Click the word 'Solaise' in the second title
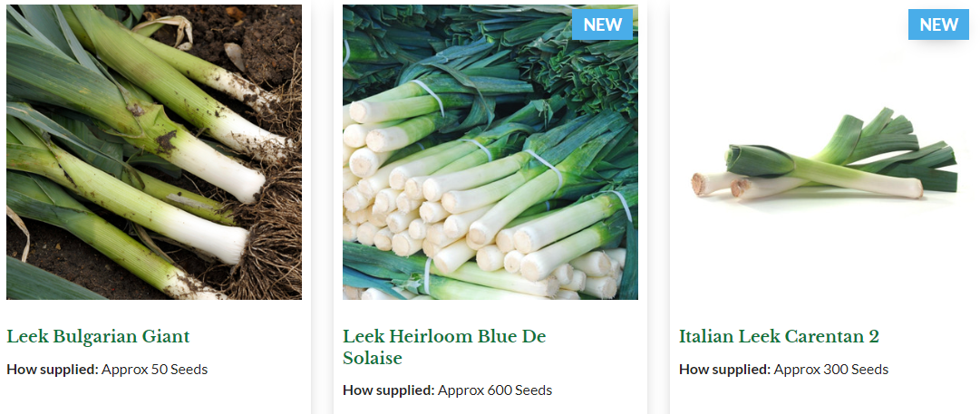The height and width of the screenshot is (414, 980). [x=373, y=359]
